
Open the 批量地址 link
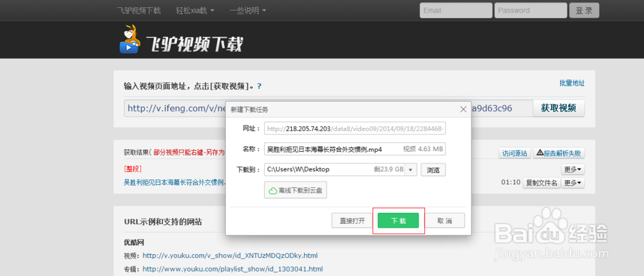(572, 83)
